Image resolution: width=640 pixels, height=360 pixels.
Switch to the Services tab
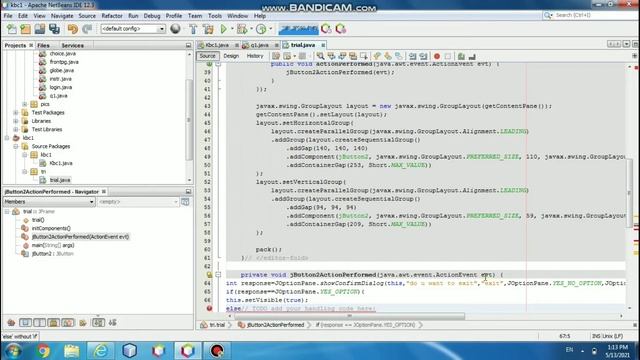[72, 45]
